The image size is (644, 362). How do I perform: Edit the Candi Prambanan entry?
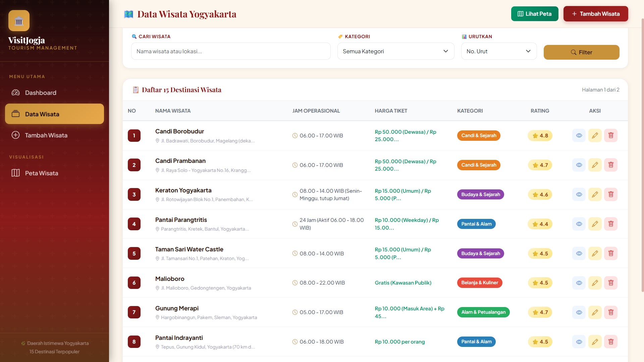[595, 165]
